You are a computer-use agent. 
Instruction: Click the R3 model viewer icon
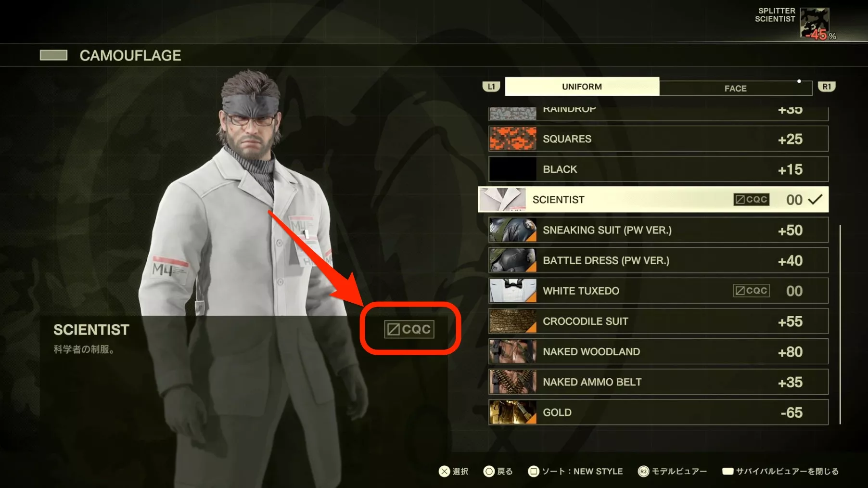click(643, 472)
